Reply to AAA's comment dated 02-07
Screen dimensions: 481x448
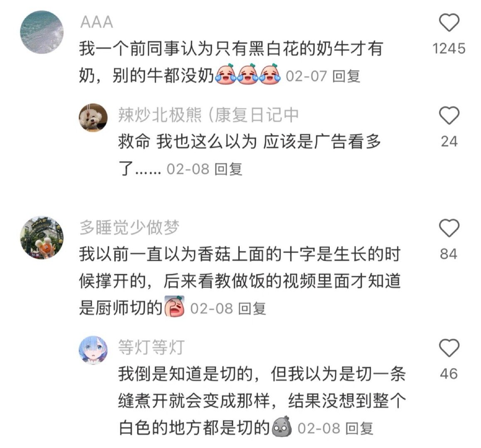[347, 76]
